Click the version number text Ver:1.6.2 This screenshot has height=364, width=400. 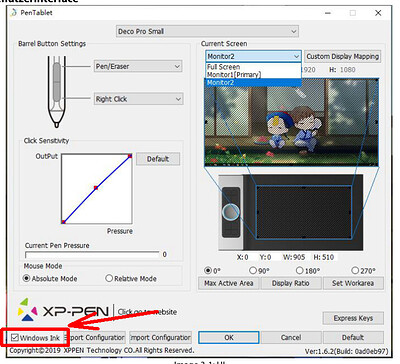click(347, 351)
